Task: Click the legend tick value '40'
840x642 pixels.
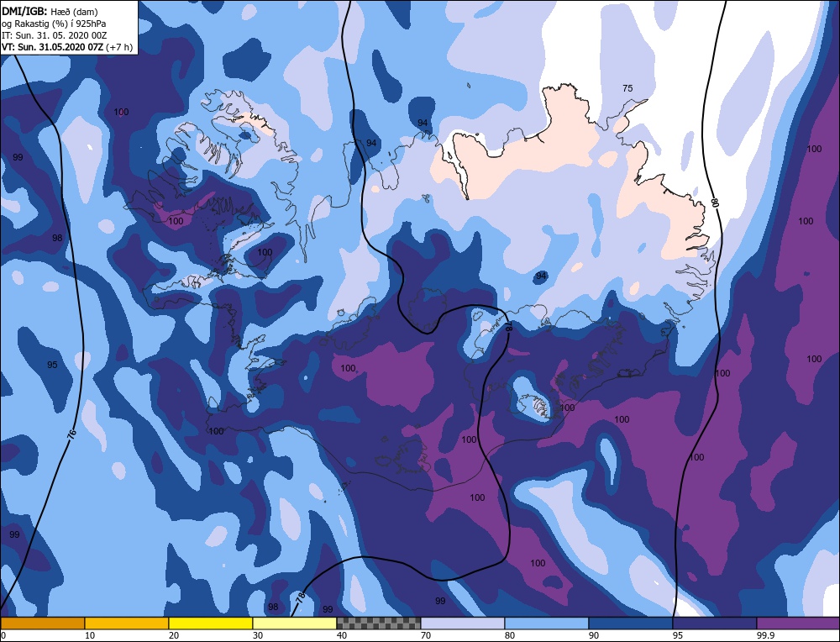Action: [x=341, y=635]
